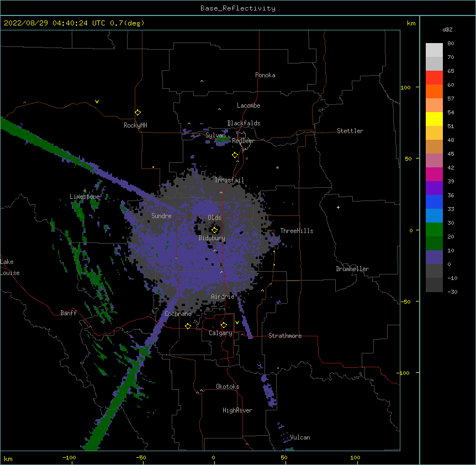Click the white asterisk marker east of Innisfail

(x=277, y=167)
